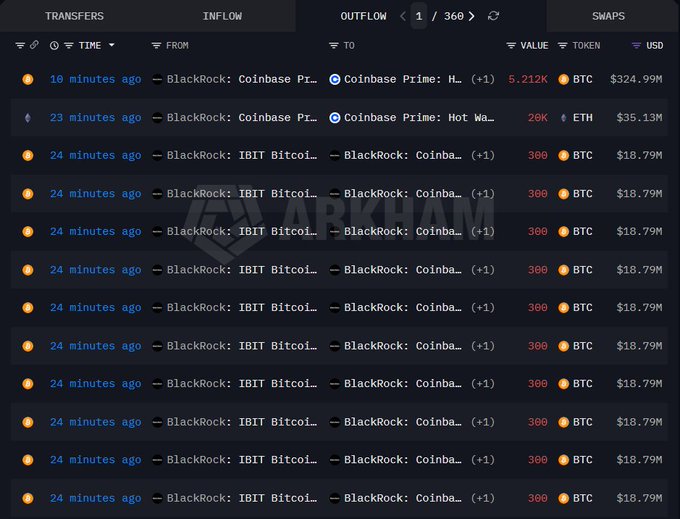This screenshot has height=519, width=680.
Task: Expand the TIME sort dropdown arrow
Action: [112, 45]
